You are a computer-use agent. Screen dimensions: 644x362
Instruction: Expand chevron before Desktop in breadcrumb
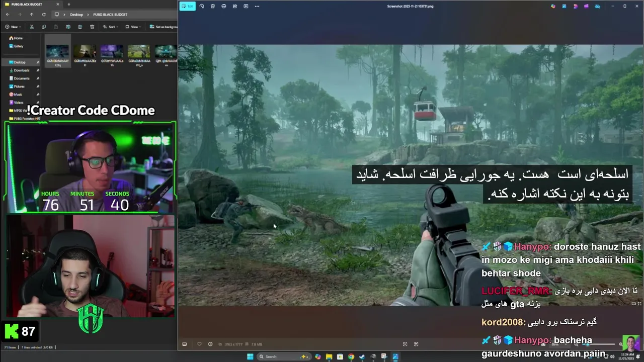[x=64, y=15]
